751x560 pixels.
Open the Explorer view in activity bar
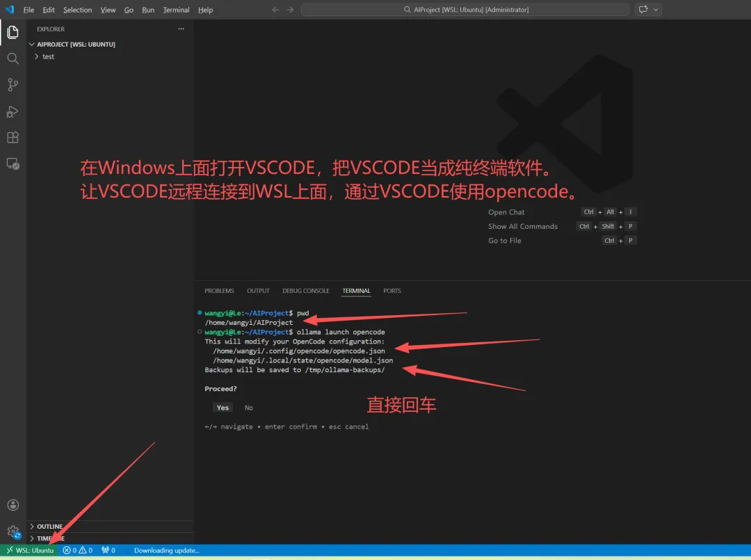point(13,32)
